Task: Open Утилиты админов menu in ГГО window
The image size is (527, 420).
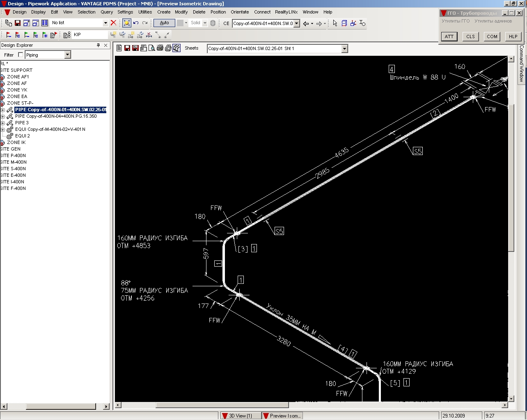Action: coord(493,21)
